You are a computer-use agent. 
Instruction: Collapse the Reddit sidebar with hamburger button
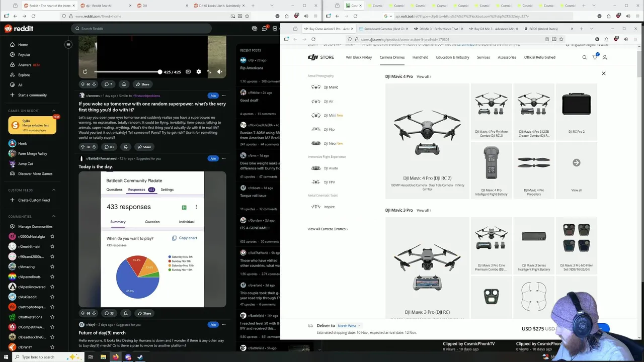click(x=68, y=44)
